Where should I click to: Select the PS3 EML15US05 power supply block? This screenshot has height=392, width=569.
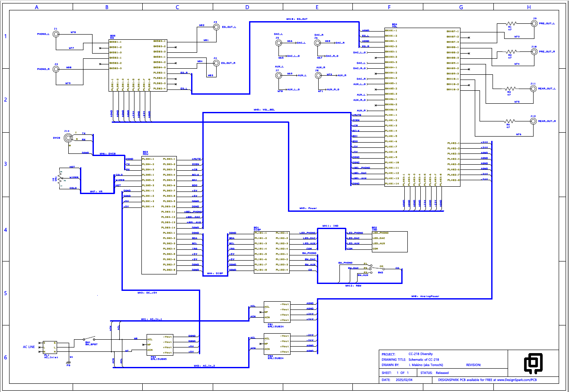point(160,344)
